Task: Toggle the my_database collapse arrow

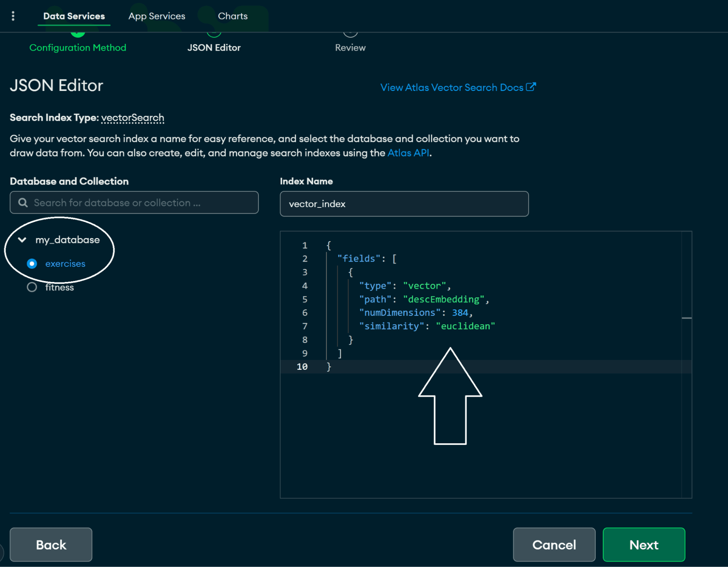Action: coord(23,239)
